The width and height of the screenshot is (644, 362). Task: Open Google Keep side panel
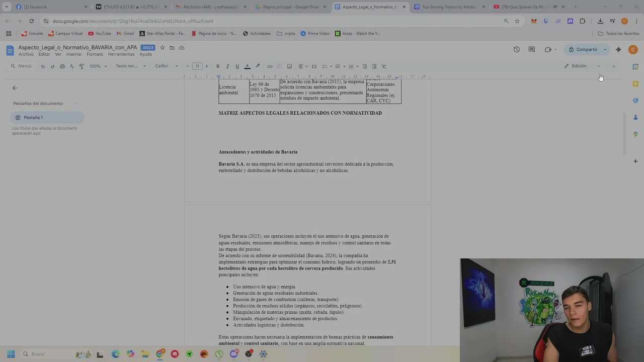point(635,83)
